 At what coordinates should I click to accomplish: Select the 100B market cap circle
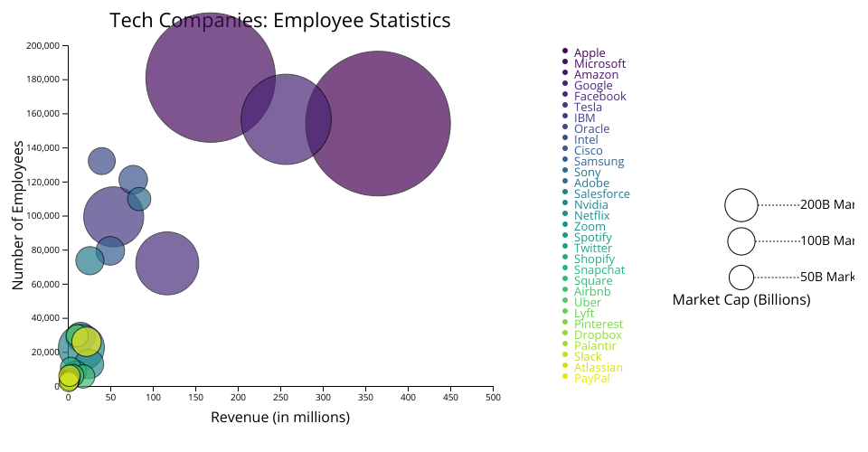click(x=741, y=241)
